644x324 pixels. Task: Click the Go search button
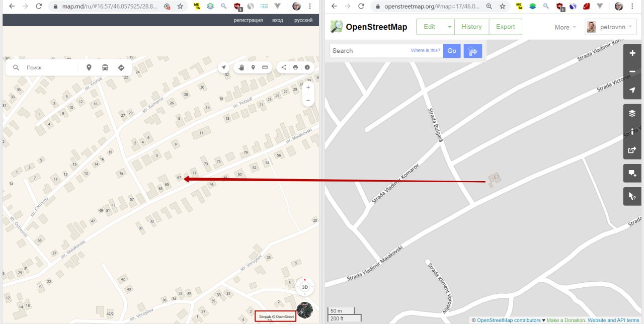pos(452,51)
